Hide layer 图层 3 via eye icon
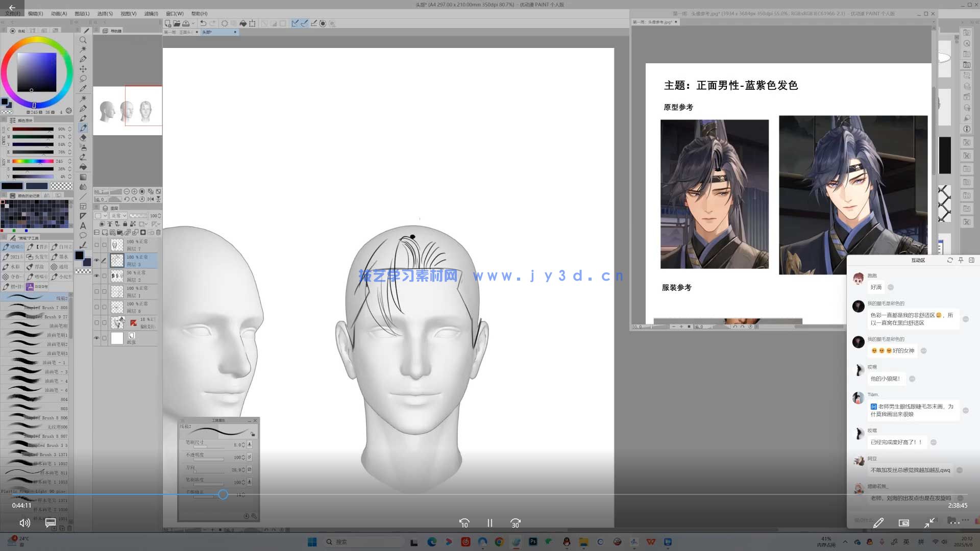Image resolution: width=980 pixels, height=551 pixels. (x=96, y=260)
